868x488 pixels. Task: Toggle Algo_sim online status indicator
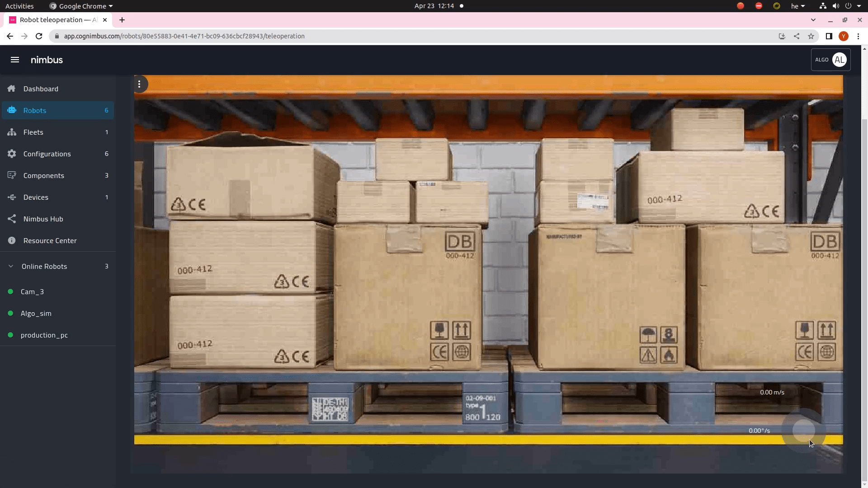point(10,313)
